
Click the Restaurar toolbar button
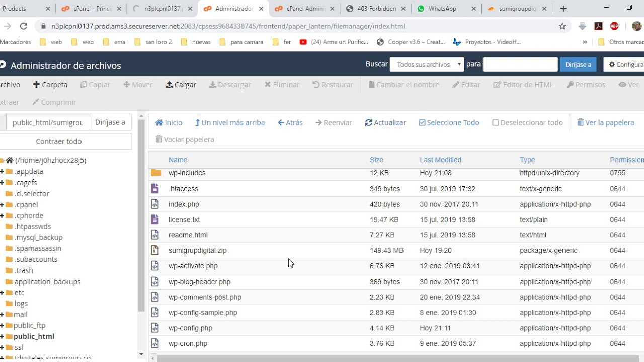333,85
